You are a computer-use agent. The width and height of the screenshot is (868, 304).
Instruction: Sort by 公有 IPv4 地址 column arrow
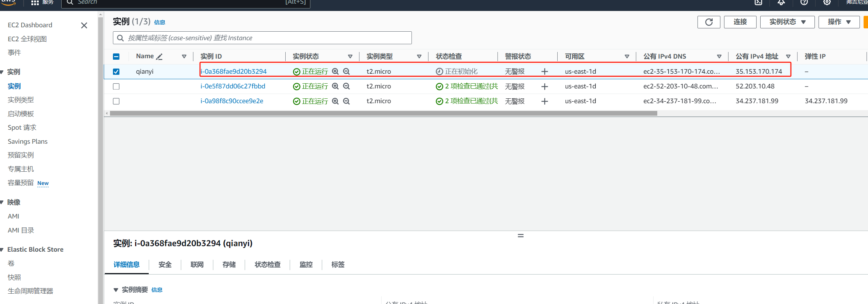point(788,56)
